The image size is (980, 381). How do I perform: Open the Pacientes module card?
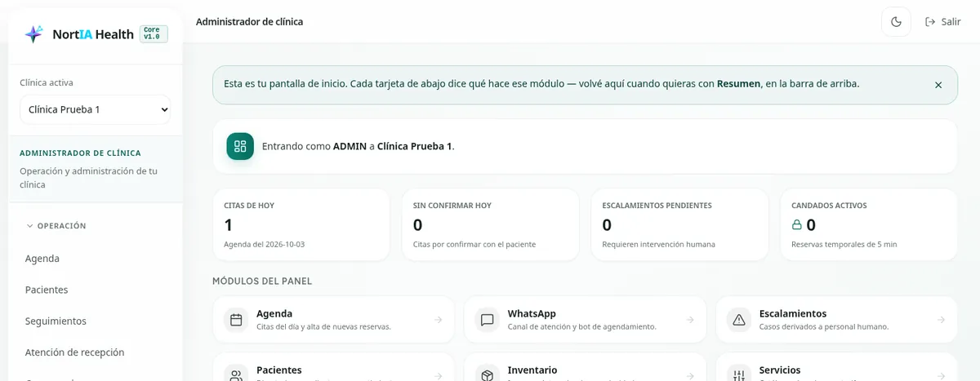[333, 367]
